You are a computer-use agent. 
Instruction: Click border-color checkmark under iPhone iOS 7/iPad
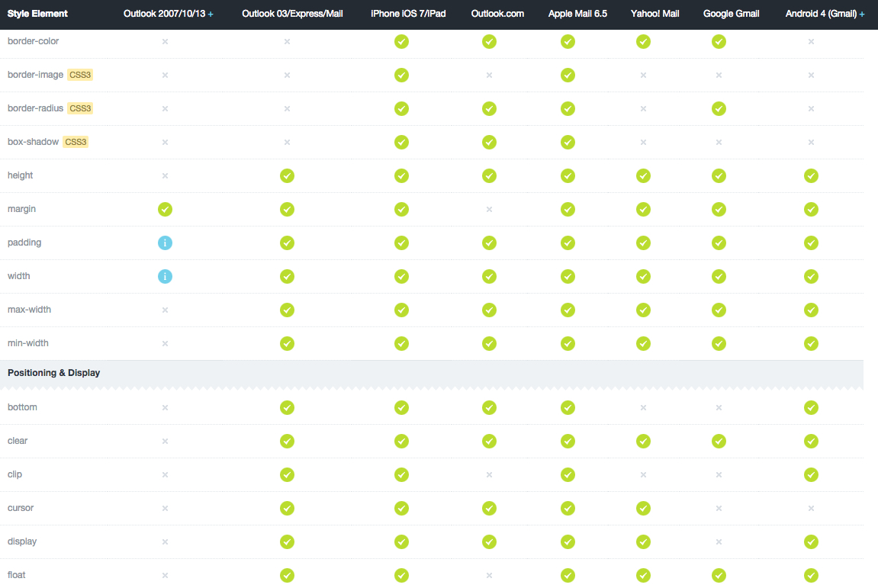coord(401,41)
